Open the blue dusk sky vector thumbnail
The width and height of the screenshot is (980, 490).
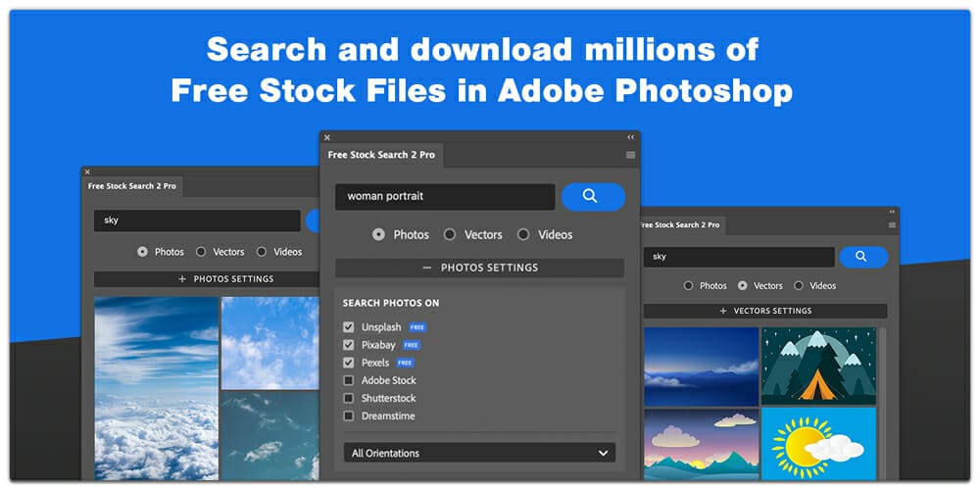click(x=702, y=367)
